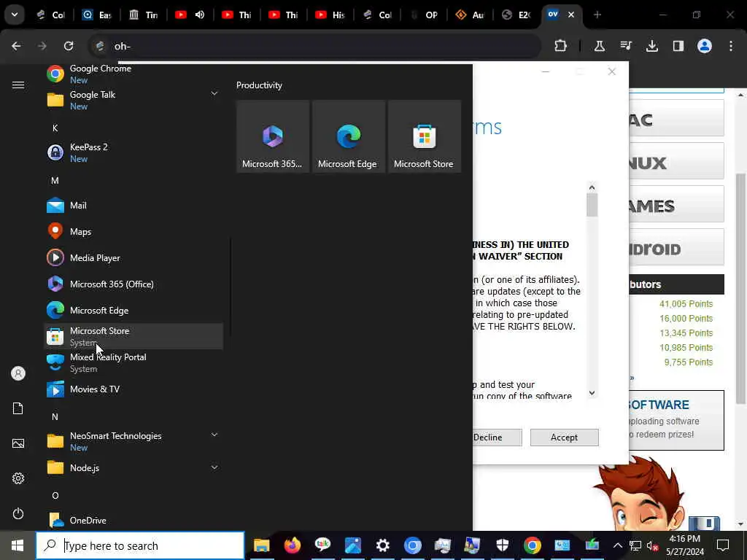
Task: Launch Mixed Reality Portal
Action: 133,362
